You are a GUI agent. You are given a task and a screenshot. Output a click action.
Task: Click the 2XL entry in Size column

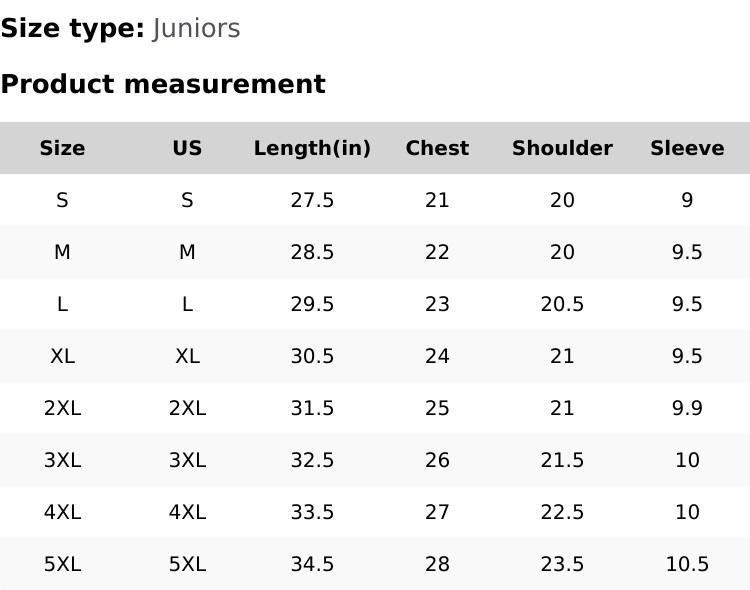[62, 408]
